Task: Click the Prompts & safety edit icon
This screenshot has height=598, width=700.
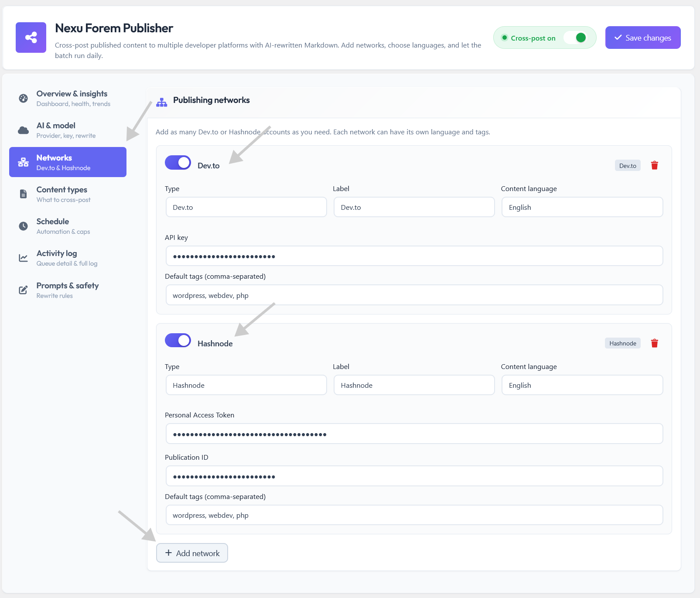Action: point(24,290)
